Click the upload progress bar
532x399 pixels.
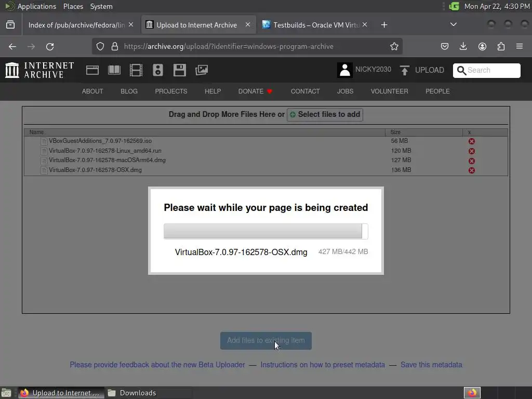[266, 231]
